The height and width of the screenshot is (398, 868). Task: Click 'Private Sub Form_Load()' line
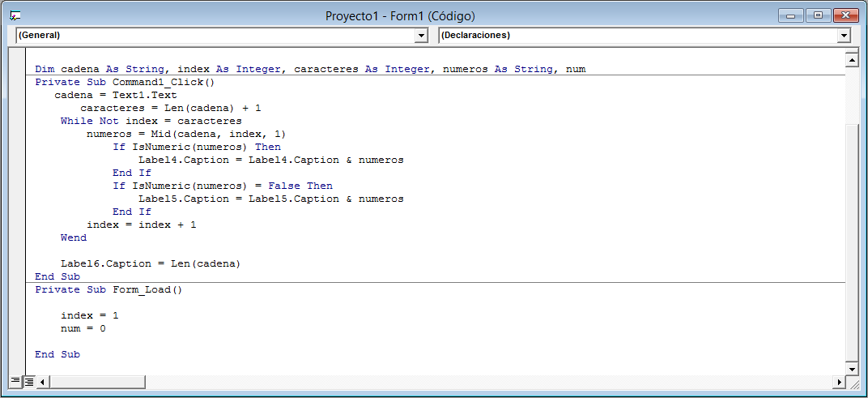[108, 290]
